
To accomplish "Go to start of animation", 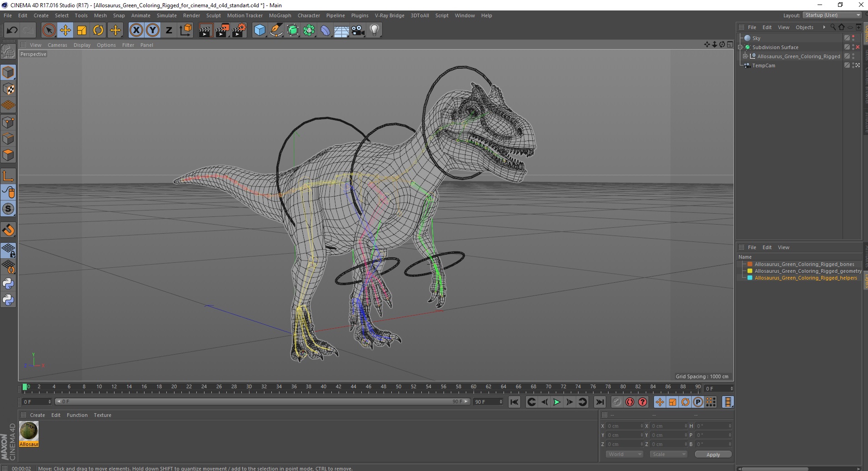I will click(514, 402).
